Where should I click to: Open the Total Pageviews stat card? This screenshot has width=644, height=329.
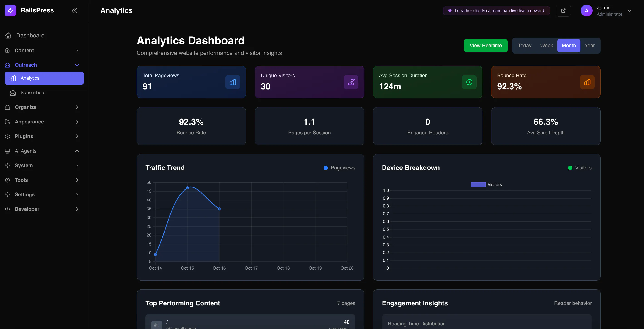click(x=191, y=82)
